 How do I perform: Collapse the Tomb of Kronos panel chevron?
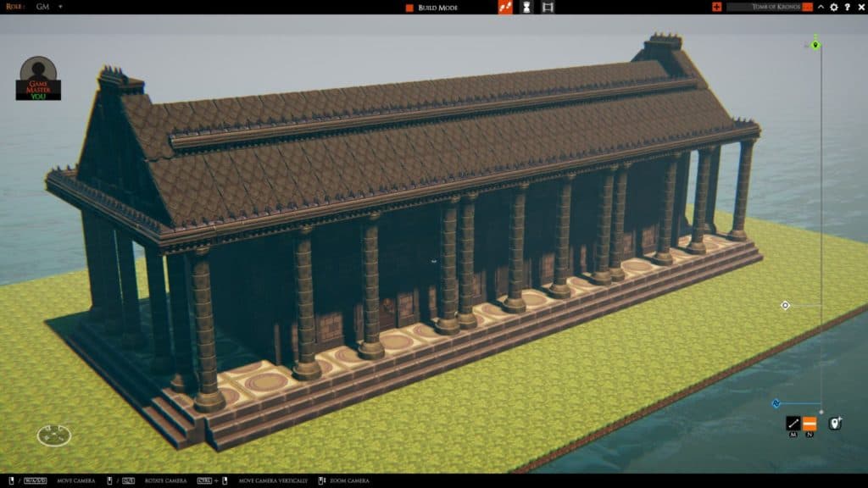click(821, 8)
